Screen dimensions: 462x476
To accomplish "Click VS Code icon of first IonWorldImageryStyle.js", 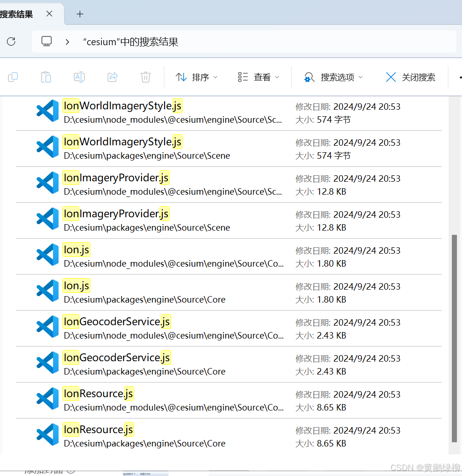I will 47,111.
